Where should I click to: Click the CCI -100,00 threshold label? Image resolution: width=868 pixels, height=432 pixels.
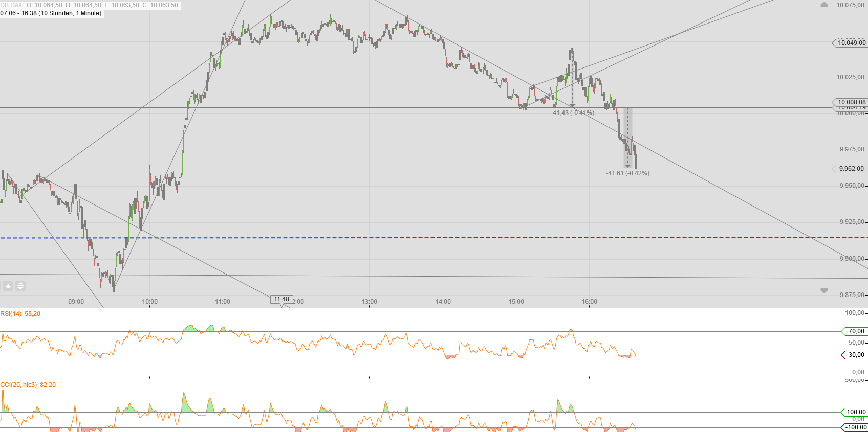coord(855,427)
